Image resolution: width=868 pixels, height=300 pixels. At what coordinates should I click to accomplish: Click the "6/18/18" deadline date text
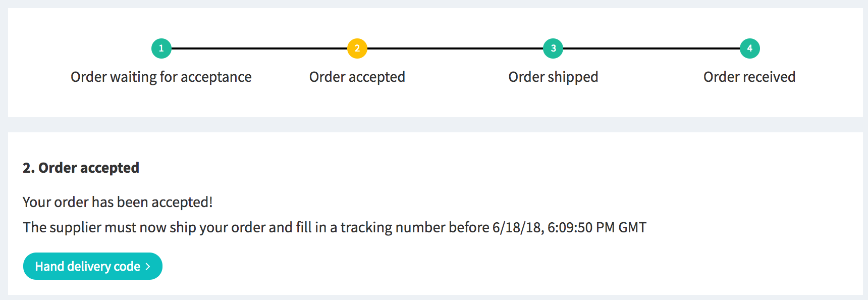tap(517, 227)
